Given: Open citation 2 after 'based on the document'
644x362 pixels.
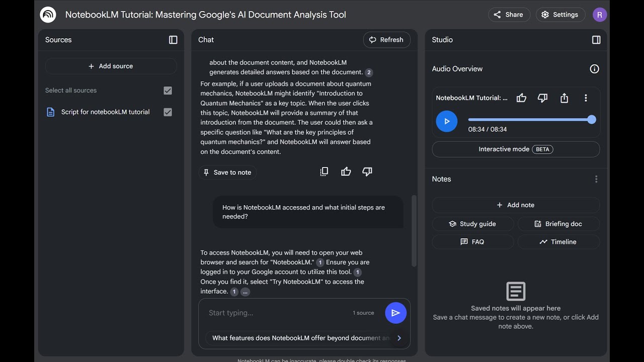Looking at the screenshot, I should pyautogui.click(x=369, y=72).
